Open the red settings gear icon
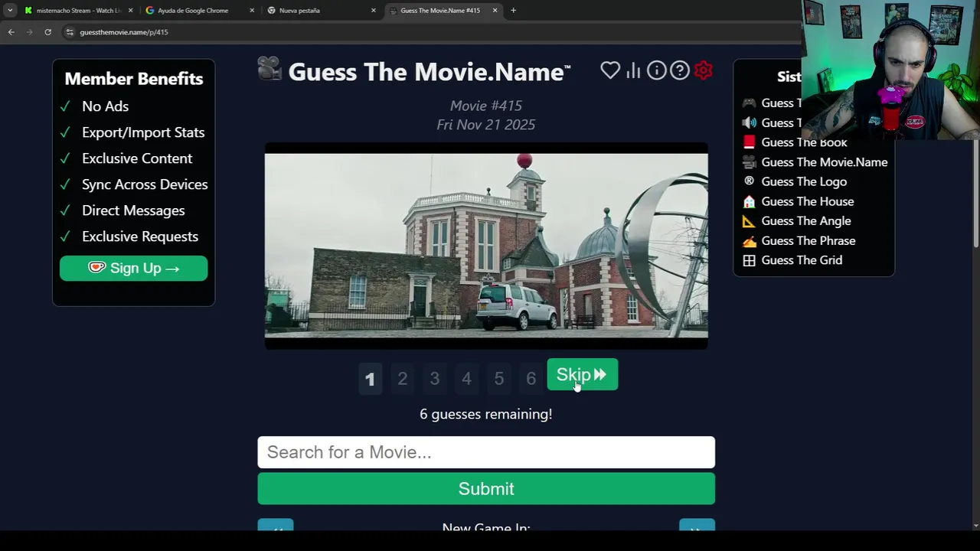This screenshot has height=551, width=980. 704,70
